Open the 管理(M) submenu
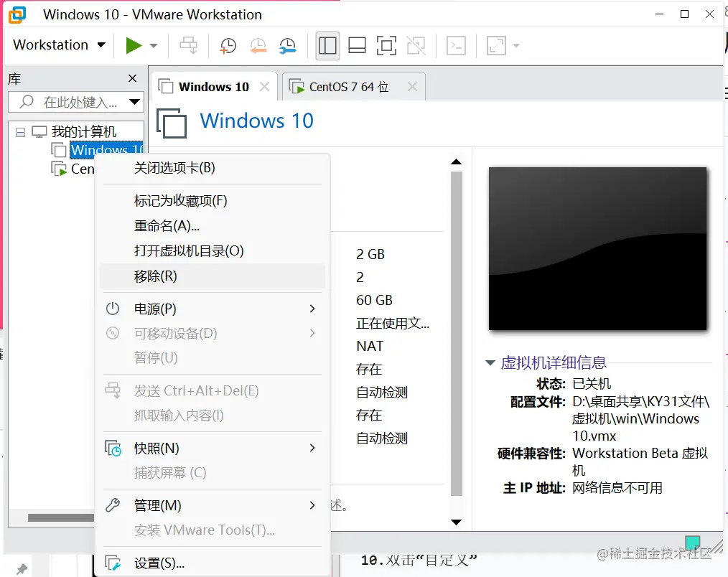Viewport: 728px width, 577px height. pyautogui.click(x=213, y=505)
